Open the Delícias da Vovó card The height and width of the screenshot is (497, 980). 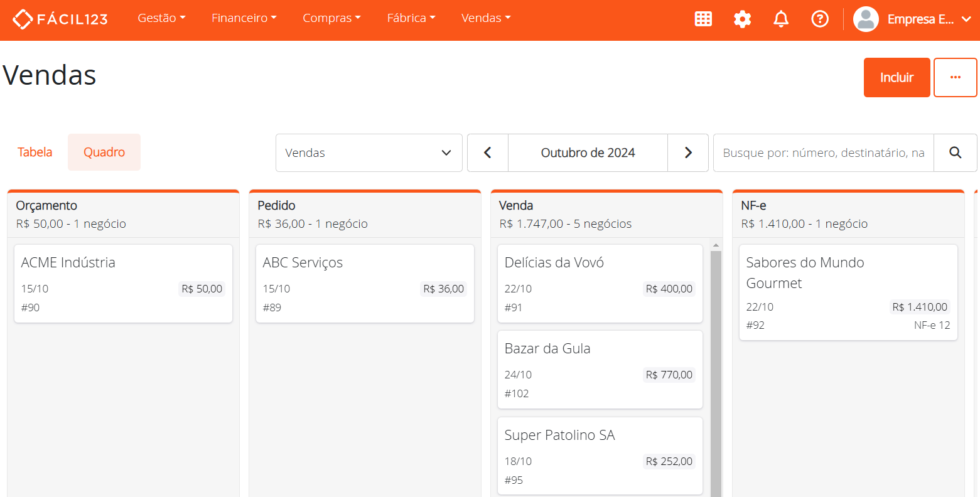point(600,284)
